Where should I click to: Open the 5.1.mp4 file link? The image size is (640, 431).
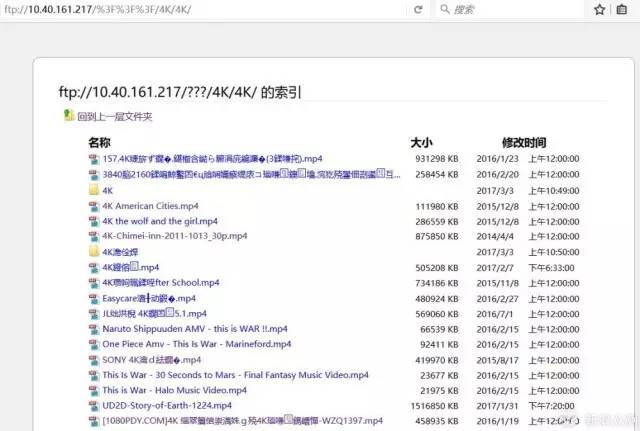(154, 313)
